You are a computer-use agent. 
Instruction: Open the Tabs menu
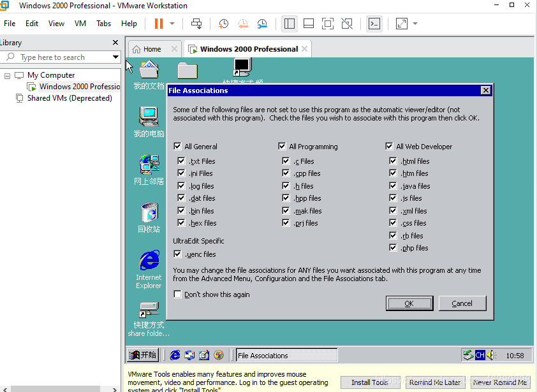click(103, 24)
